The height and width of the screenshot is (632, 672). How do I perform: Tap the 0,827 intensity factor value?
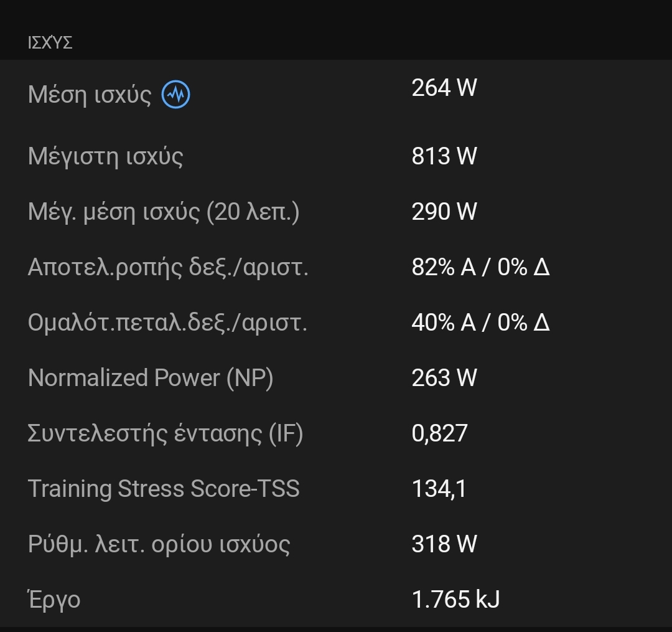[x=439, y=433]
